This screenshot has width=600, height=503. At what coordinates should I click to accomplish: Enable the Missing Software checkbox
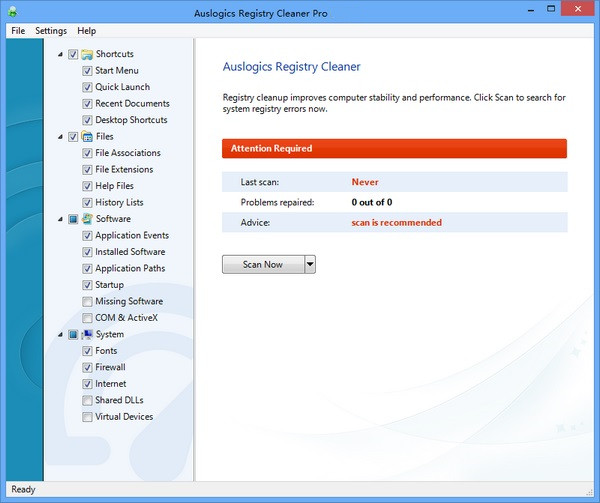pyautogui.click(x=87, y=301)
